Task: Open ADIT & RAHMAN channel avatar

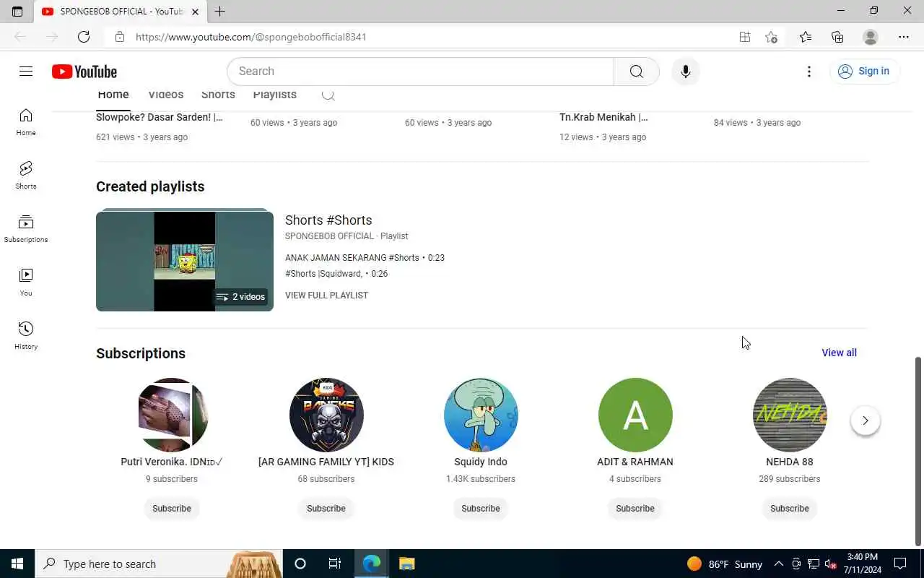Action: point(635,415)
